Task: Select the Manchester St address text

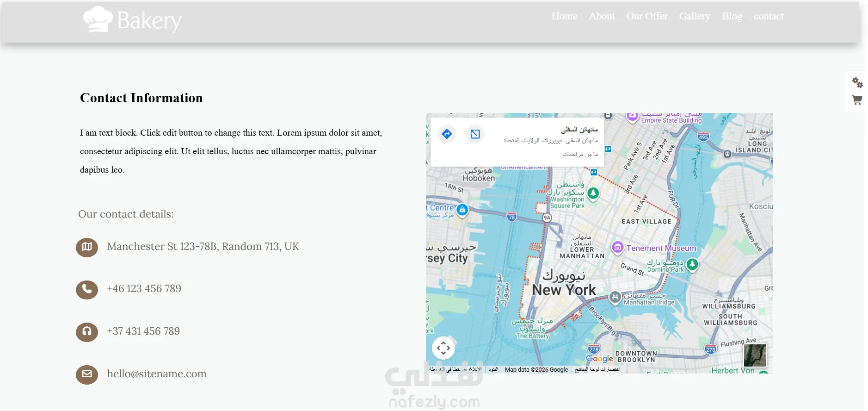Action: 203,246
